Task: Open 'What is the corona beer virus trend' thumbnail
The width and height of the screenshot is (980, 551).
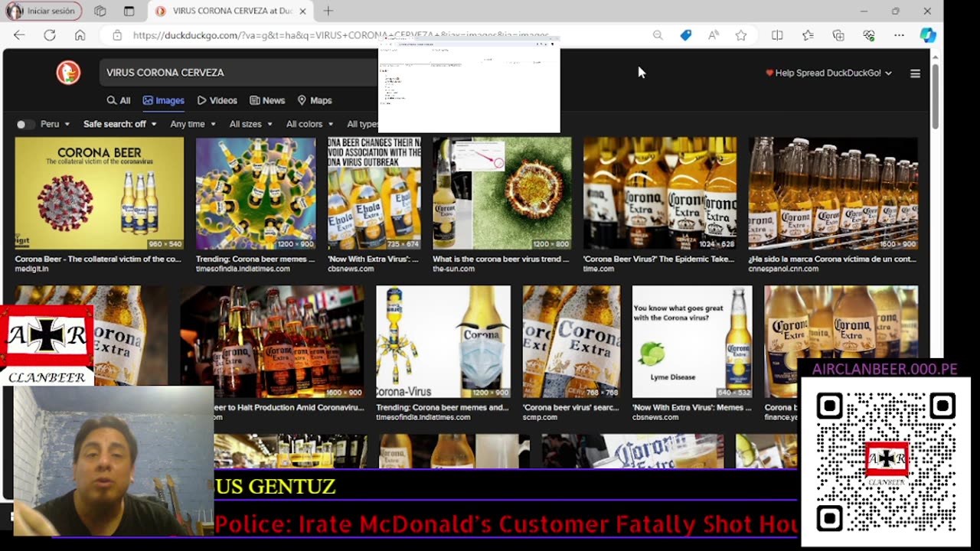Action: point(501,194)
